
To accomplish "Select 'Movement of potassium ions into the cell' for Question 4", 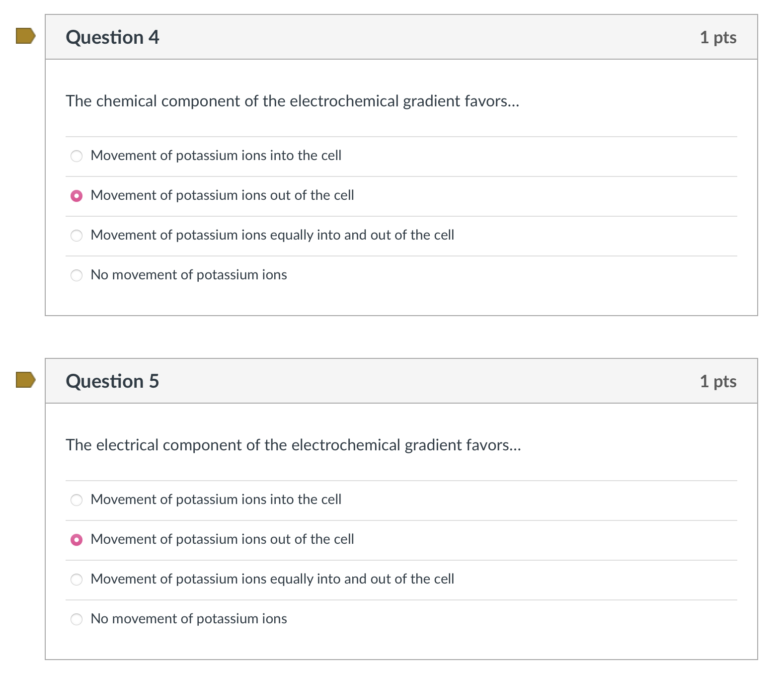I will [77, 156].
